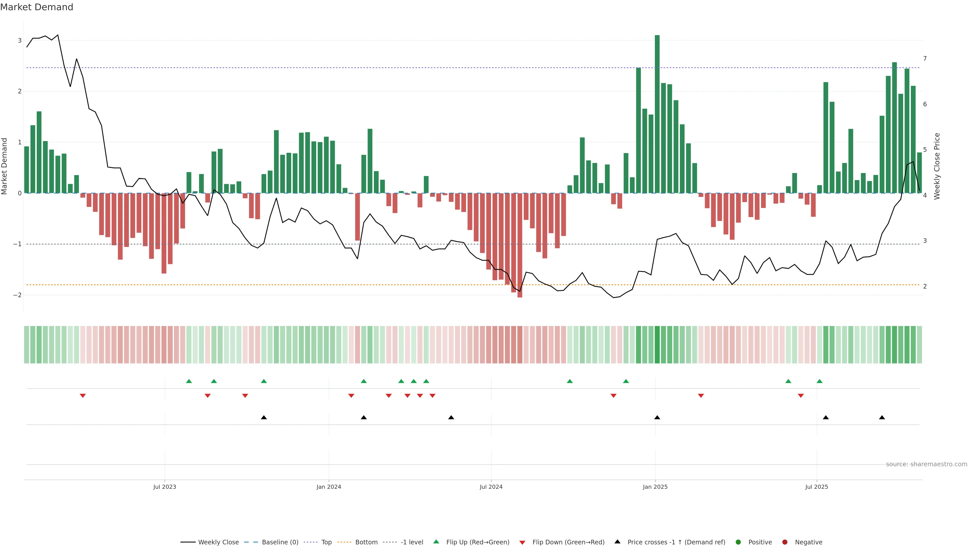
Task: Click the last black Price crosses triangle marker
Action: tap(882, 418)
